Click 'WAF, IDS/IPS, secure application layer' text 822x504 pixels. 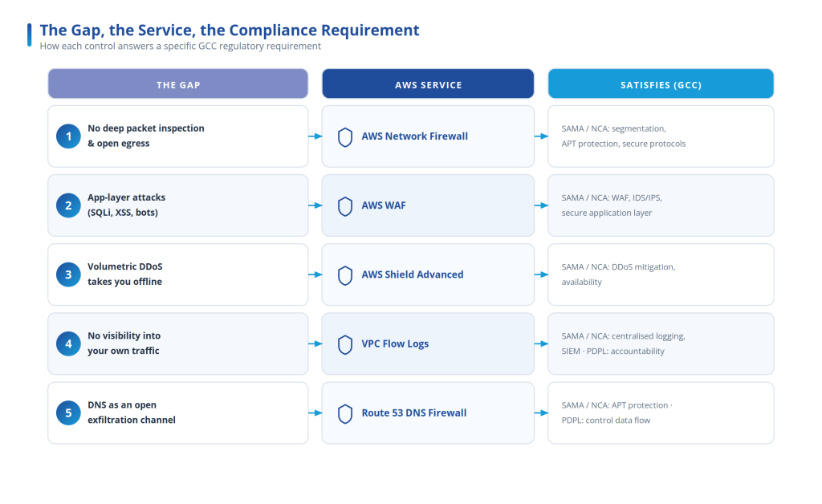(612, 205)
